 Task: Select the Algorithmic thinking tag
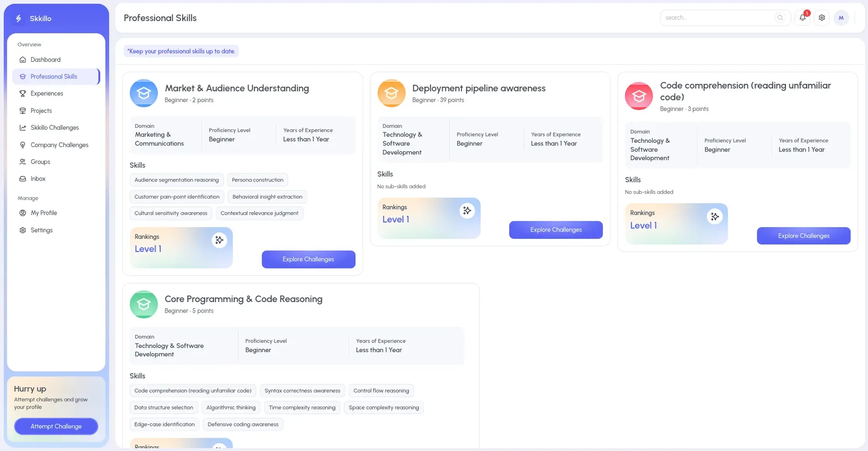tap(231, 408)
